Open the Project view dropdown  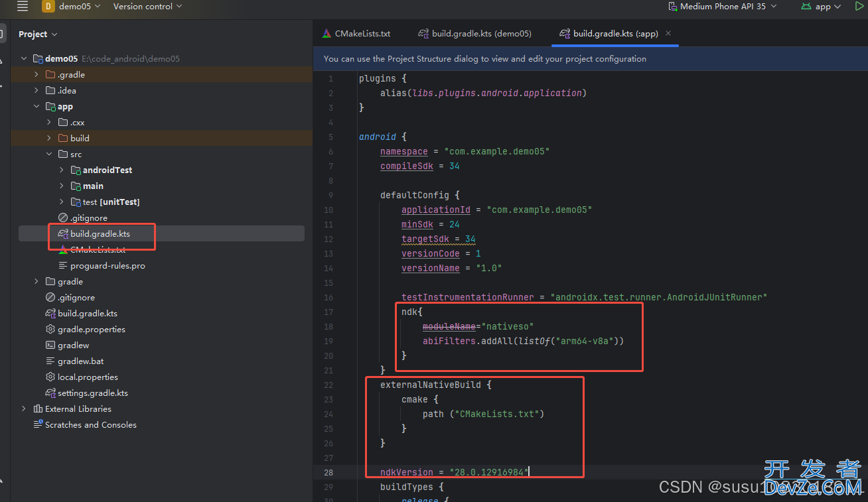[x=38, y=34]
